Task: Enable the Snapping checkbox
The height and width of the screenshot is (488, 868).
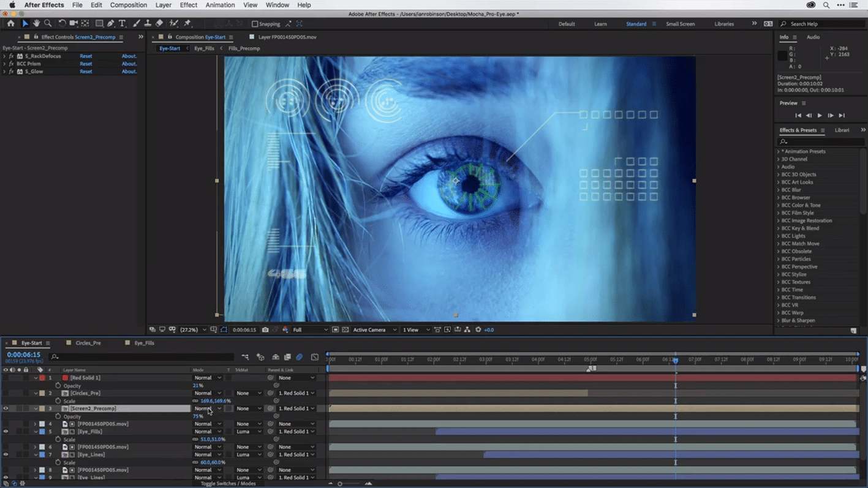Action: 255,24
